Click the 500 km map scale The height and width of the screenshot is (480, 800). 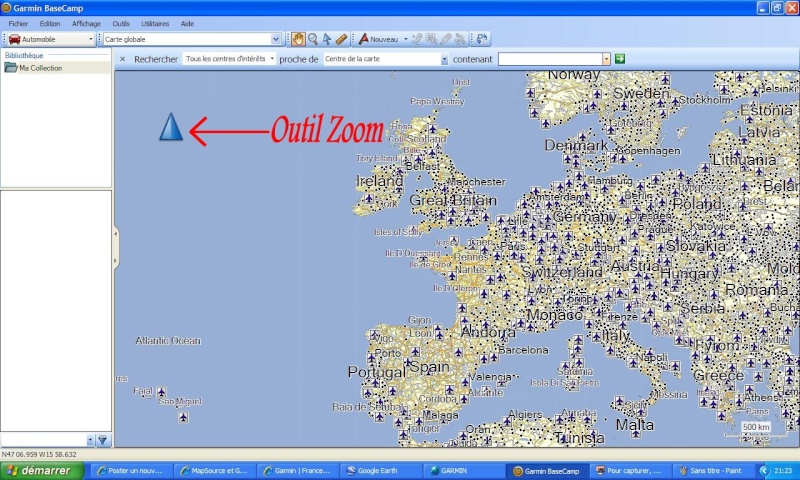coord(756,427)
